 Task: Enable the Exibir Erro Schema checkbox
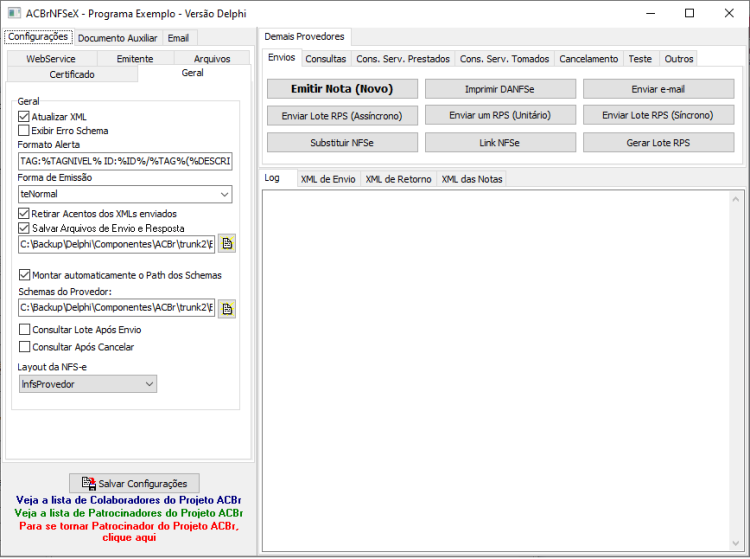pyautogui.click(x=23, y=131)
